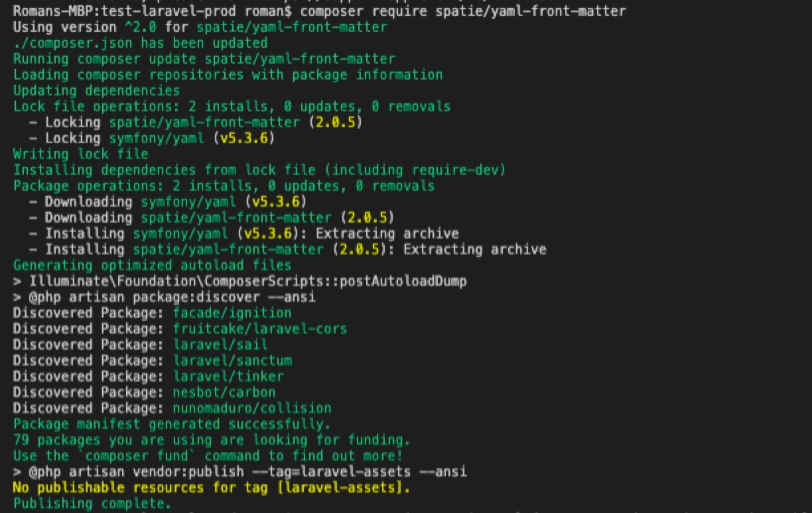
Task: Click discovered package 'laravel/tinker'
Action: tap(228, 377)
